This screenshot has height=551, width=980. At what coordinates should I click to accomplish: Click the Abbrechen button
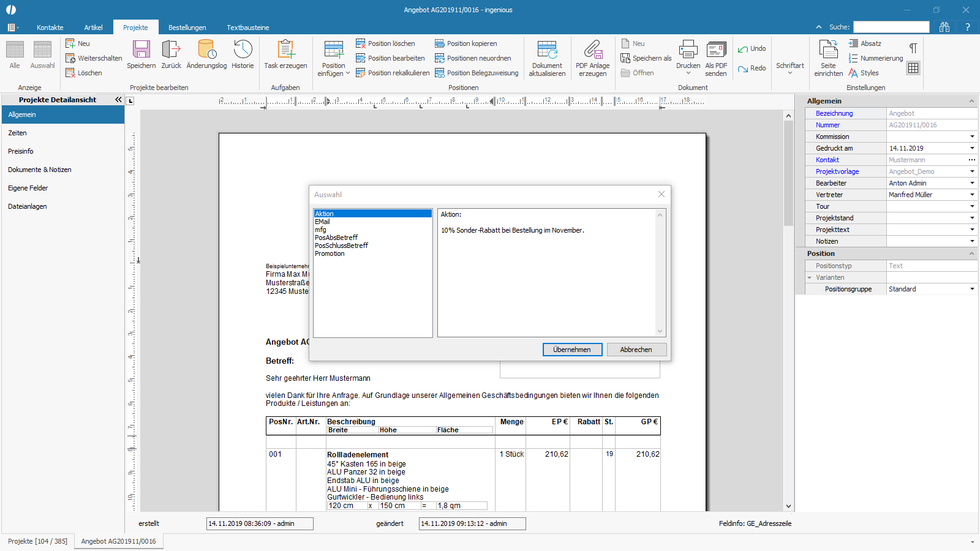[636, 350]
